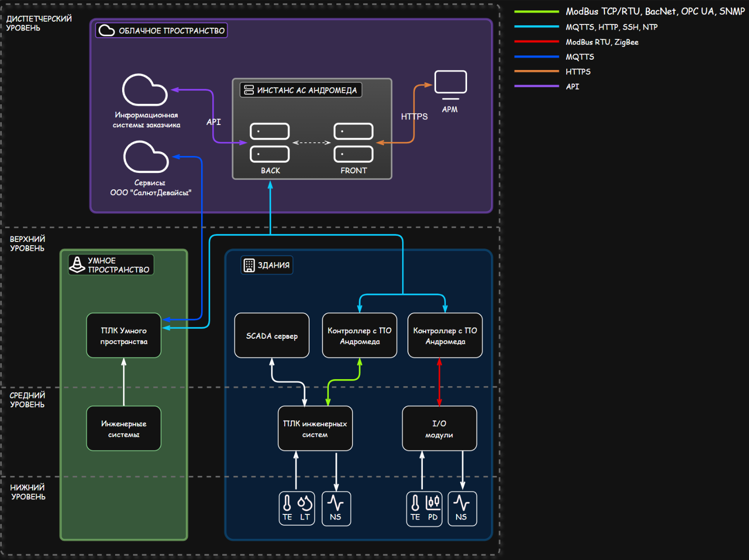749x560 pixels.
Task: Click the ПЛК Умного пространства block
Action: (124, 335)
